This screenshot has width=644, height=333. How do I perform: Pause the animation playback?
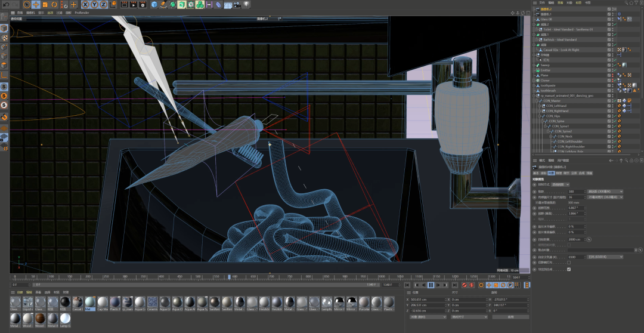(x=431, y=285)
